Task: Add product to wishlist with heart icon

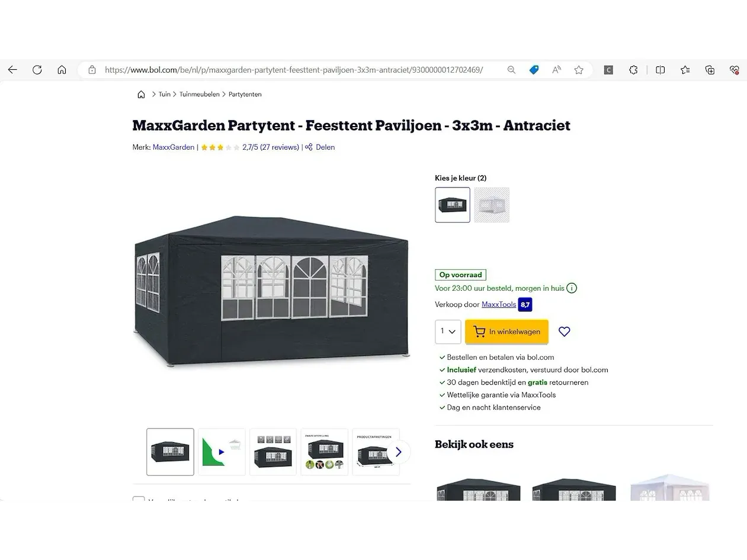Action: (565, 332)
